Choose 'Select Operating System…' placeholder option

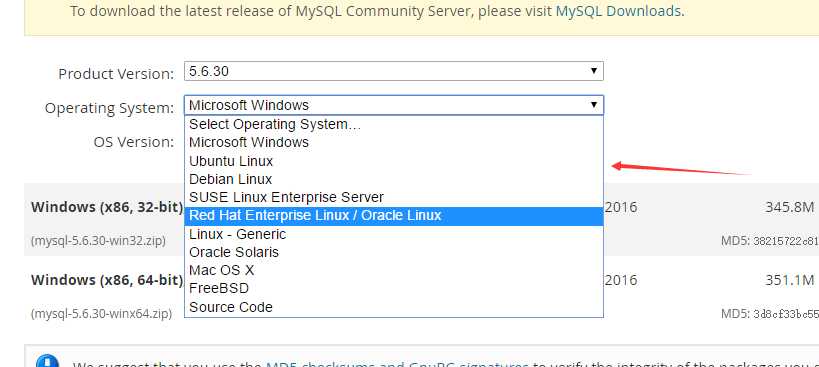(394, 124)
